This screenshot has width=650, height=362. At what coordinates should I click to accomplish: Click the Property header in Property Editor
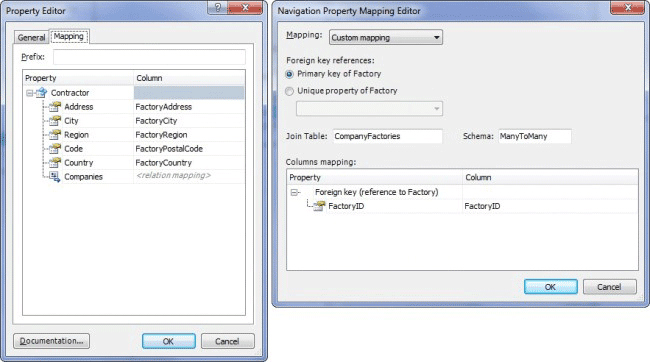click(x=78, y=78)
